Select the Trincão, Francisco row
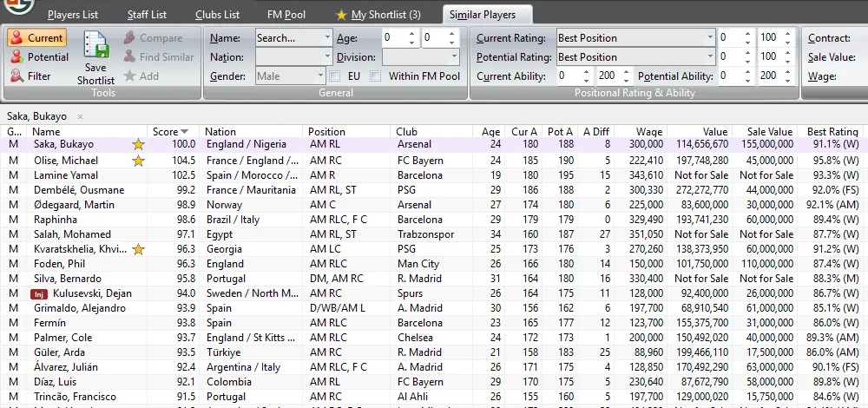Viewport: 868px width, 408px height. (x=431, y=397)
